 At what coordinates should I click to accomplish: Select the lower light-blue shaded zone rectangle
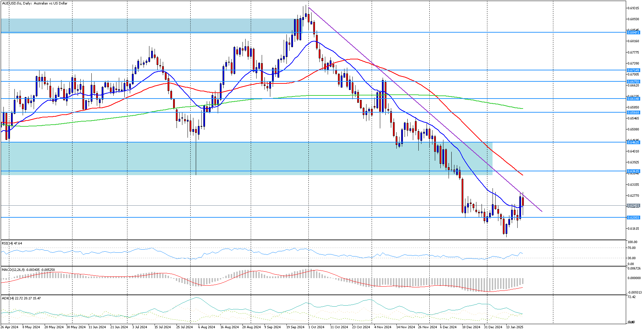(x=247, y=158)
